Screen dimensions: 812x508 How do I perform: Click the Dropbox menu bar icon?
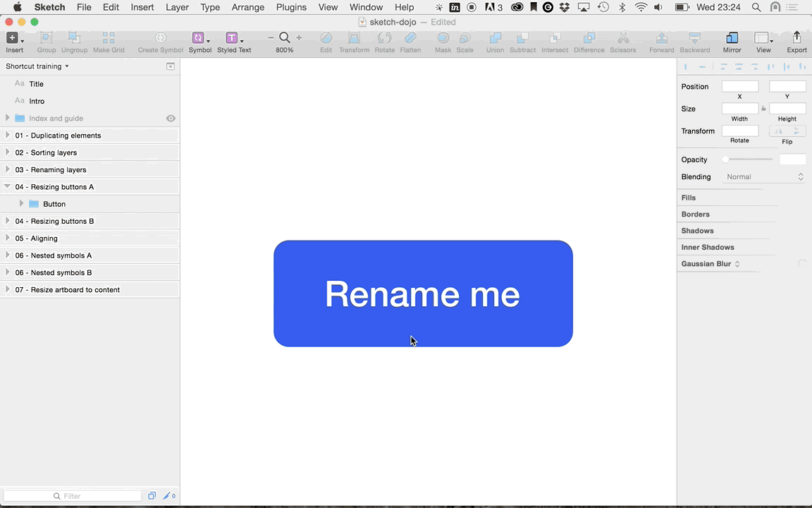565,7
